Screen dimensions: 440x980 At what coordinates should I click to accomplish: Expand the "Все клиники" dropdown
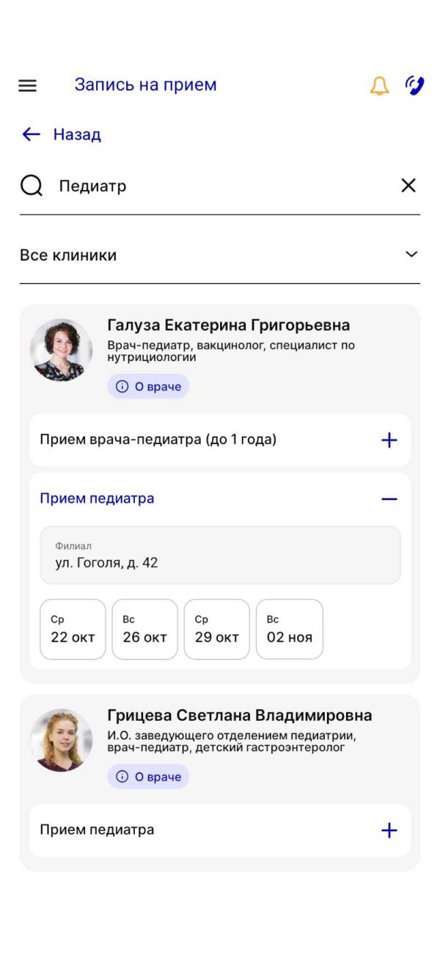click(411, 255)
